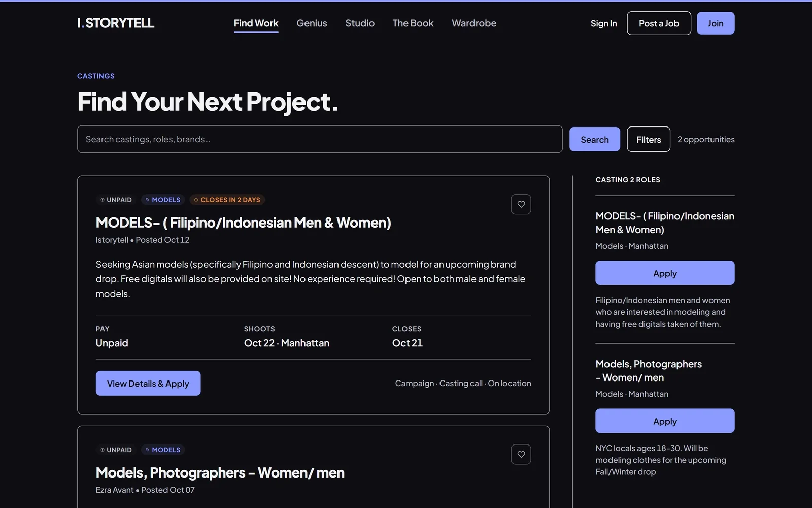Click the CASTINGS section label
Image resolution: width=812 pixels, height=508 pixels.
click(96, 76)
